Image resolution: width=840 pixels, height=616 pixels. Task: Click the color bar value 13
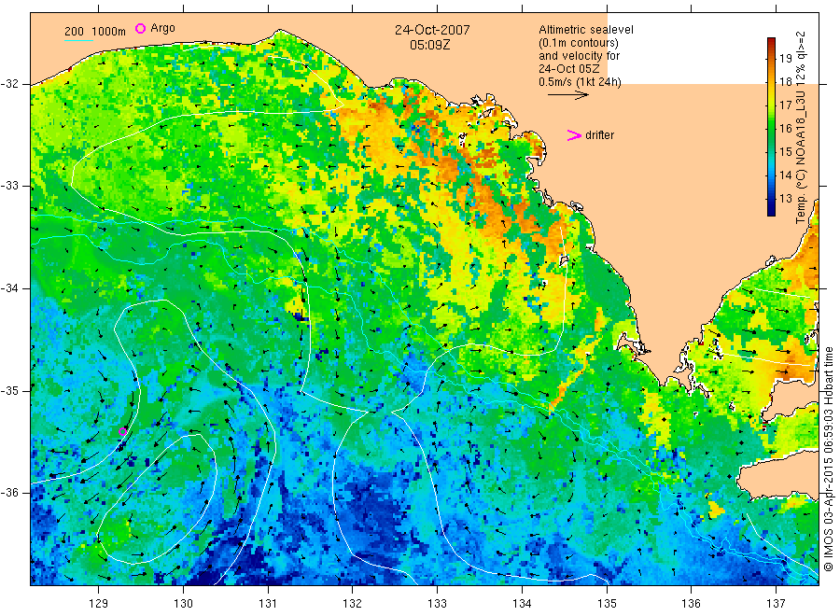[x=785, y=199]
